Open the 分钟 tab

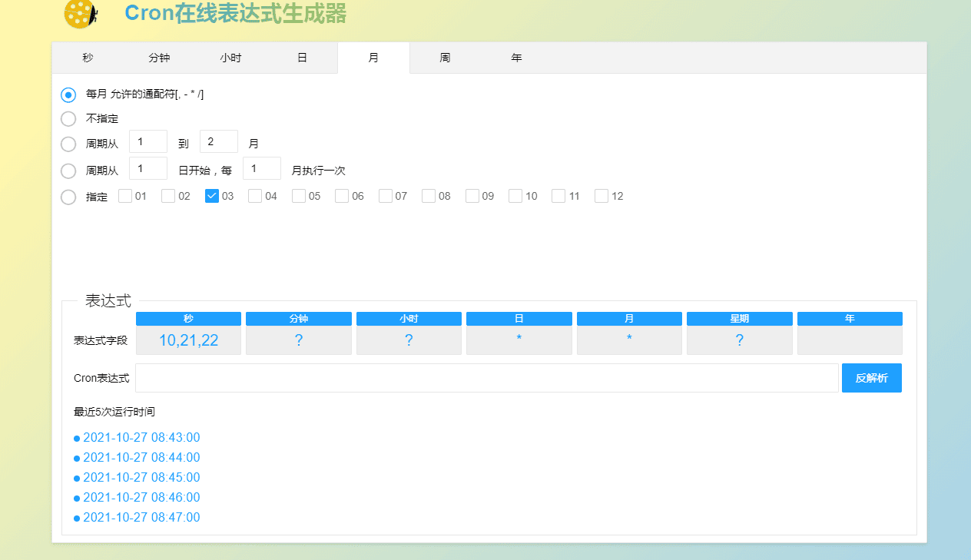(x=159, y=58)
